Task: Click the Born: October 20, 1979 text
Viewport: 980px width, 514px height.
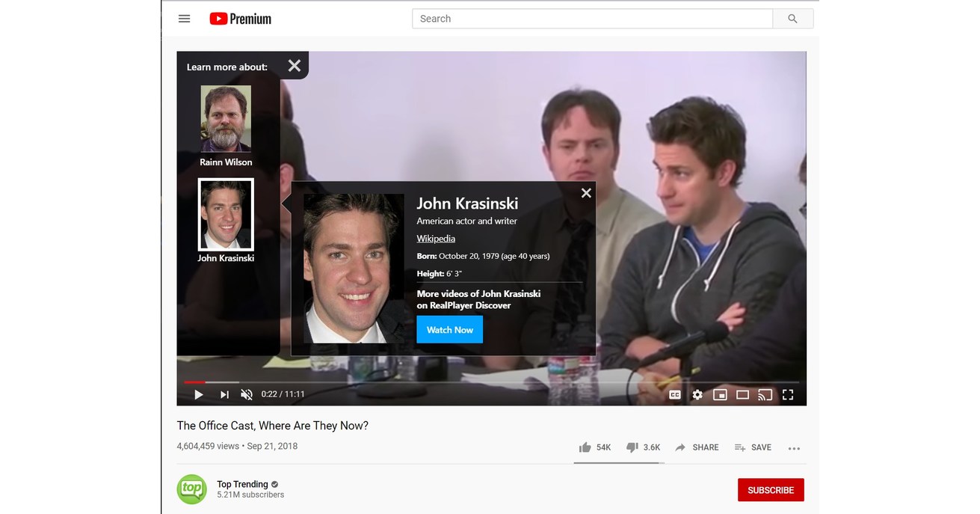Action: click(x=483, y=256)
